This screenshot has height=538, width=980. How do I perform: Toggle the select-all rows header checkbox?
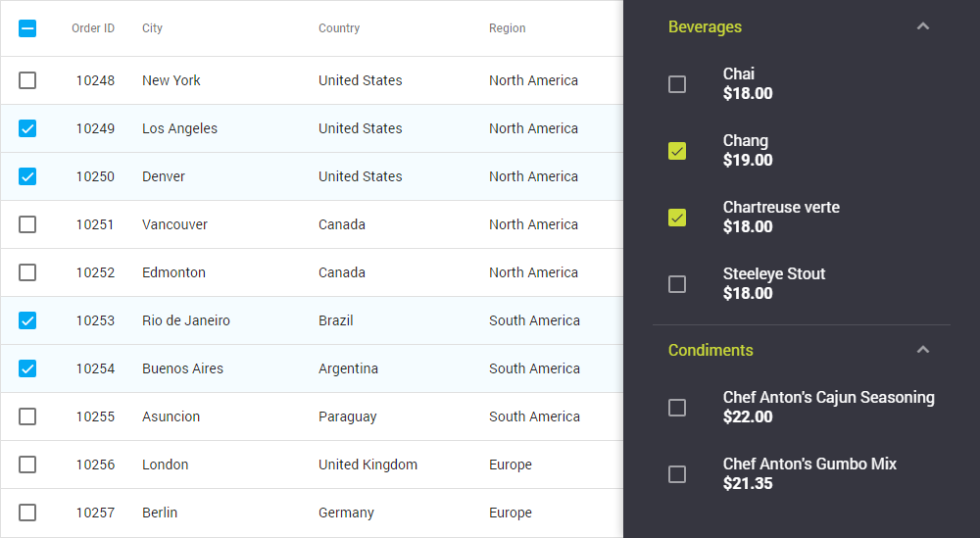[x=27, y=28]
